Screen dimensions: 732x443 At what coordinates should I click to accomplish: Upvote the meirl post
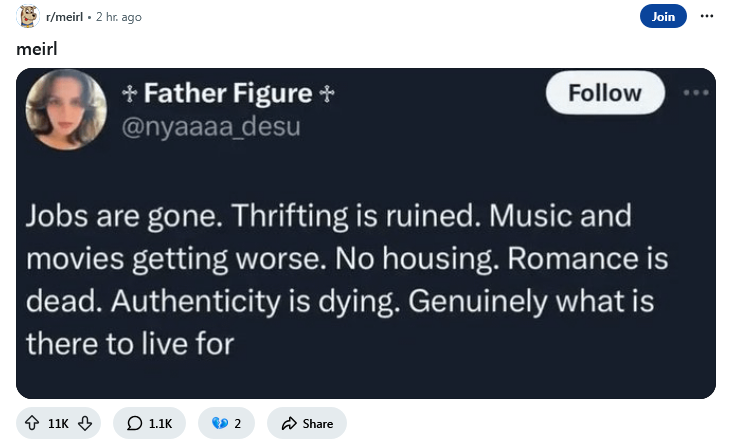32,423
